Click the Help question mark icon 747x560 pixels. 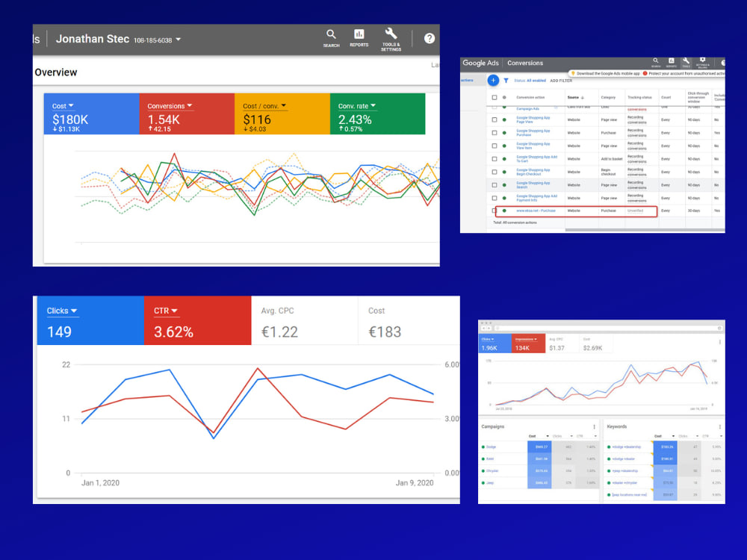pos(430,39)
